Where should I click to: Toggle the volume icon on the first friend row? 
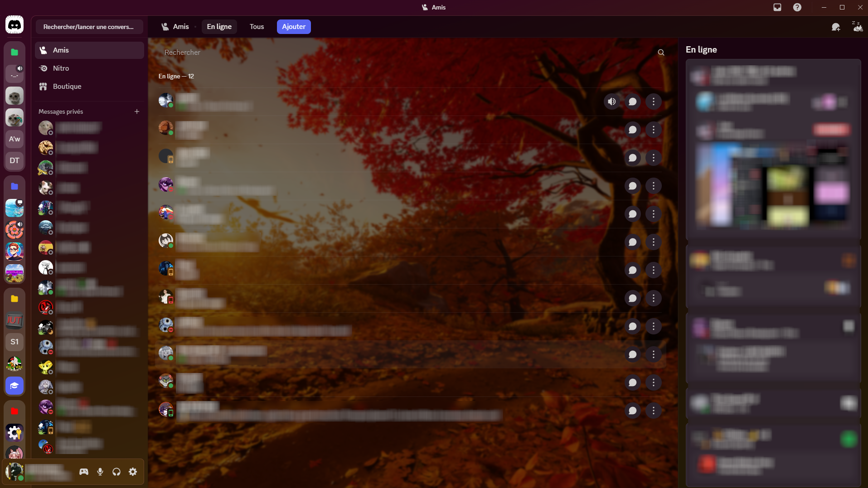pos(611,101)
